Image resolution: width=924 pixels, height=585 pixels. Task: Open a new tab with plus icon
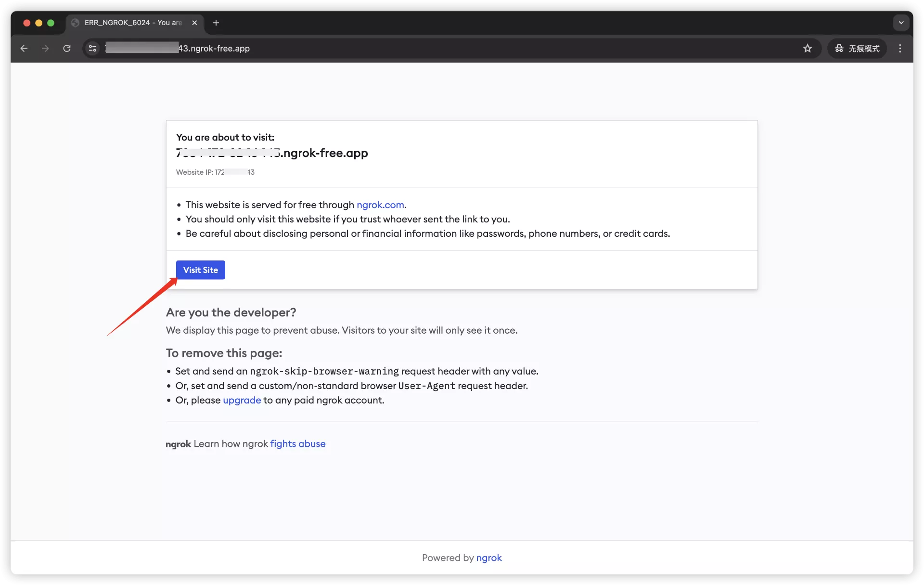pos(216,23)
